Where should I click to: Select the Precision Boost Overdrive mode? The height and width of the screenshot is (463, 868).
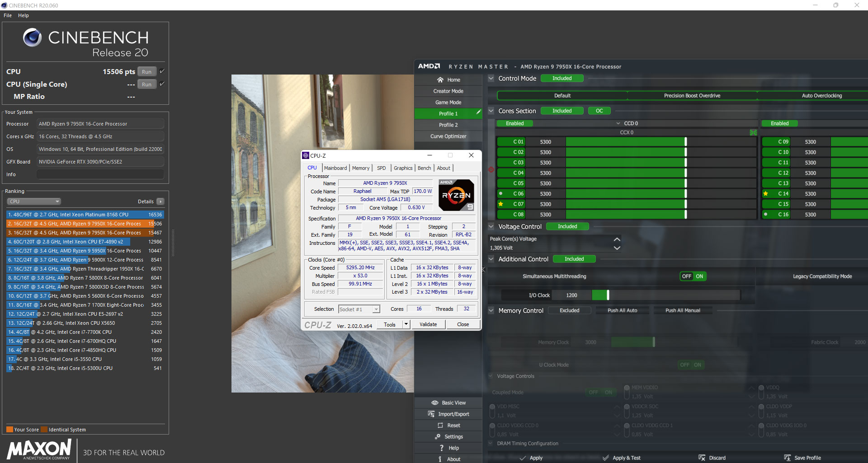coord(692,95)
